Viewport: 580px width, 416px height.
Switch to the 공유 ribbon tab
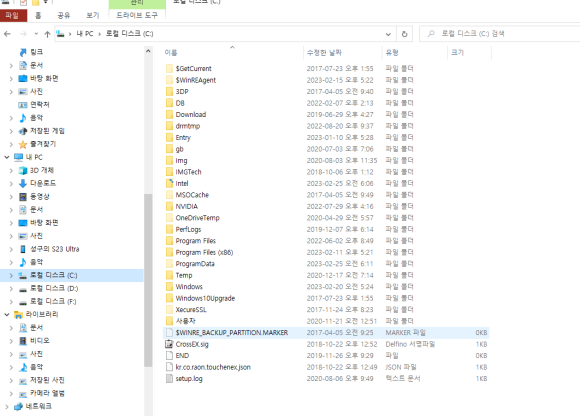[x=64, y=15]
